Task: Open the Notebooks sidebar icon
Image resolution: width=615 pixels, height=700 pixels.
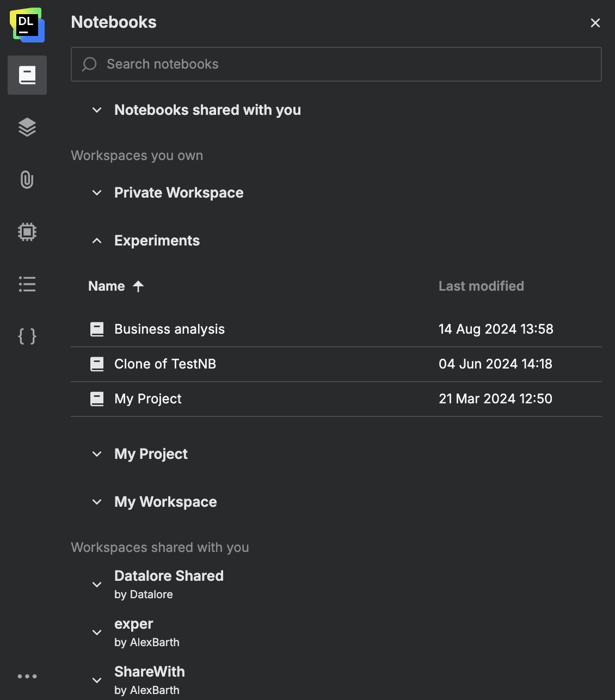Action: click(27, 75)
